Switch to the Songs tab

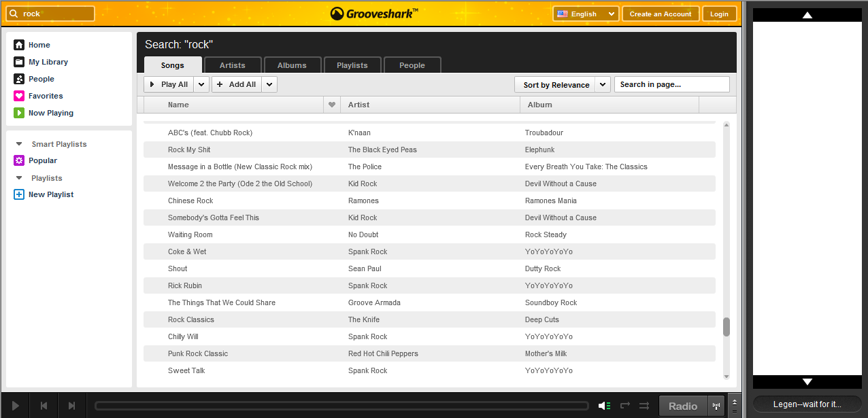coord(173,65)
